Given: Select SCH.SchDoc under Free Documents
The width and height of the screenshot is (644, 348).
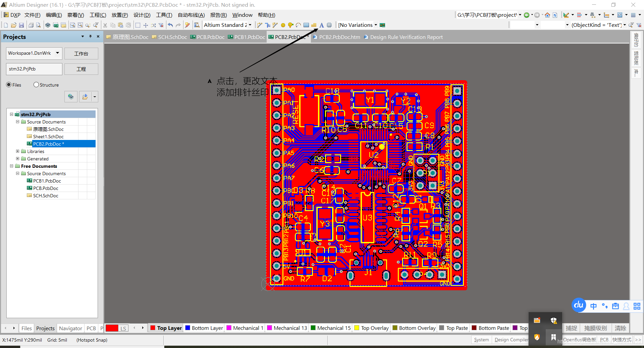Looking at the screenshot, I should (46, 196).
